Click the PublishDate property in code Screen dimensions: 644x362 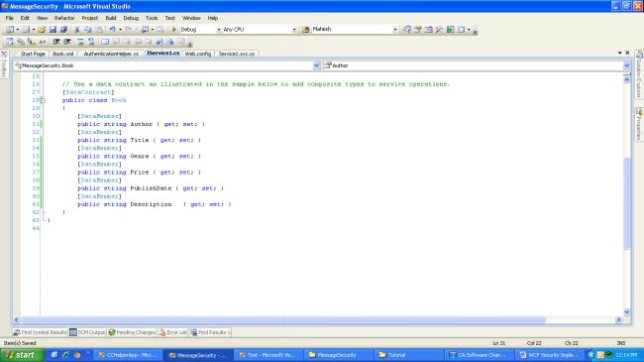[x=151, y=188]
